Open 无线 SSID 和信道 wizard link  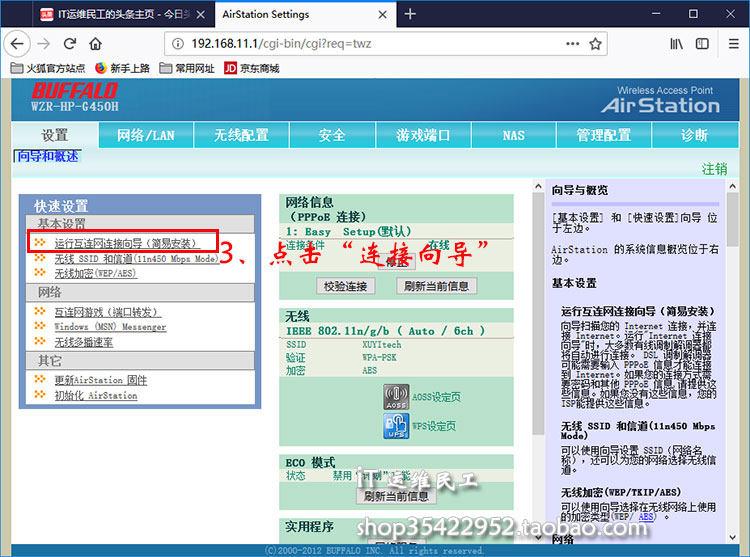tap(136, 259)
